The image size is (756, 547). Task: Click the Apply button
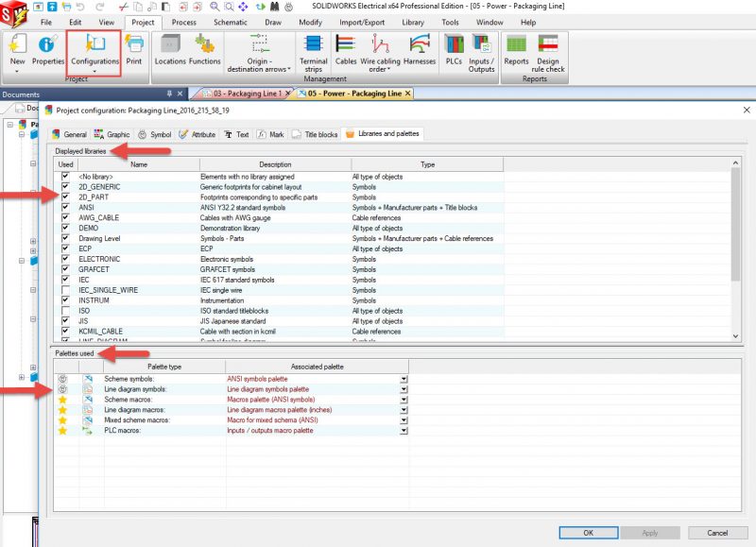tap(650, 533)
